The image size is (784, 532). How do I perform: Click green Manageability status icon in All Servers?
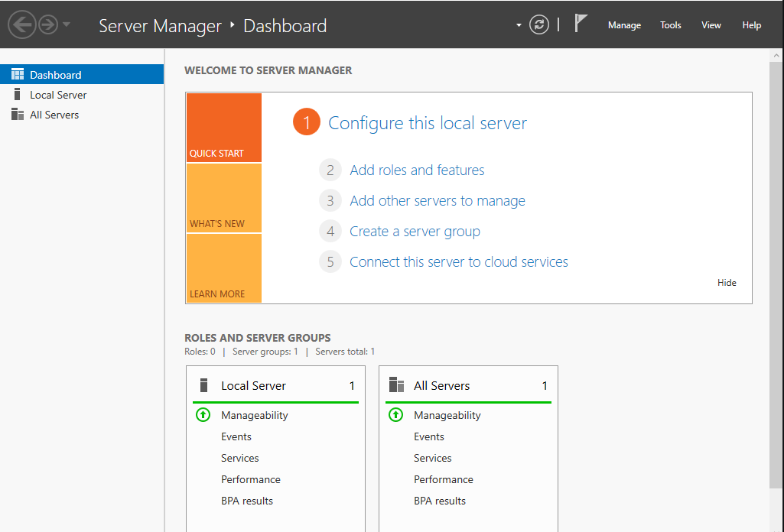click(395, 414)
